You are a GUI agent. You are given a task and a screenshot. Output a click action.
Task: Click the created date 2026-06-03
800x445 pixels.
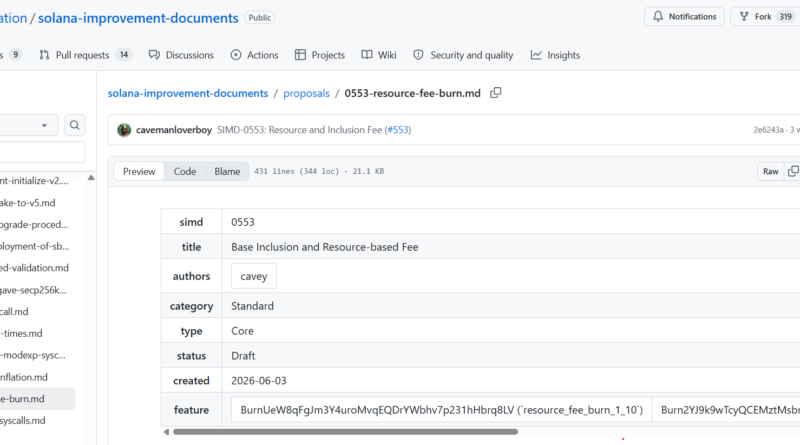pos(259,381)
